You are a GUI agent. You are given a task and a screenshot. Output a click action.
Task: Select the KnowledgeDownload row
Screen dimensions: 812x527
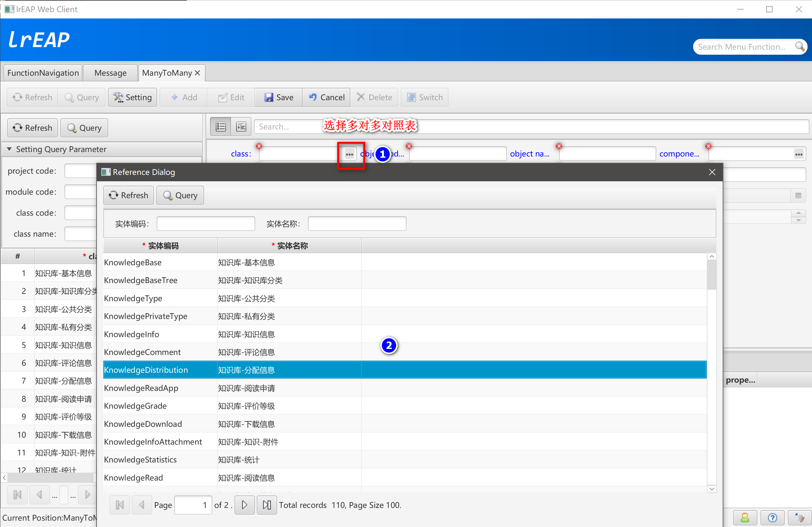(x=405, y=424)
